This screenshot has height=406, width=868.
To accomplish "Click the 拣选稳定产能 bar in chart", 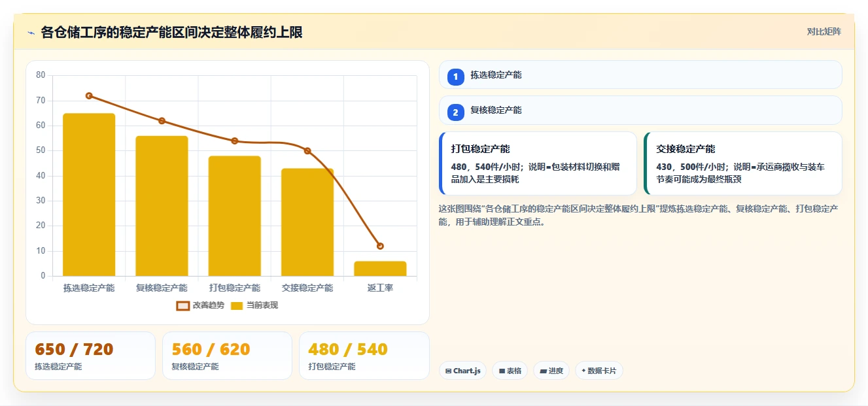I will point(89,194).
